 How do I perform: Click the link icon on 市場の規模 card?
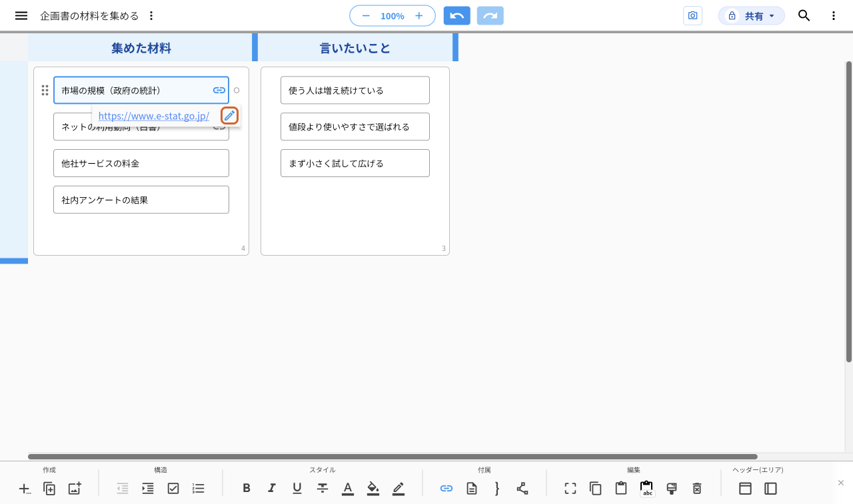(x=219, y=90)
